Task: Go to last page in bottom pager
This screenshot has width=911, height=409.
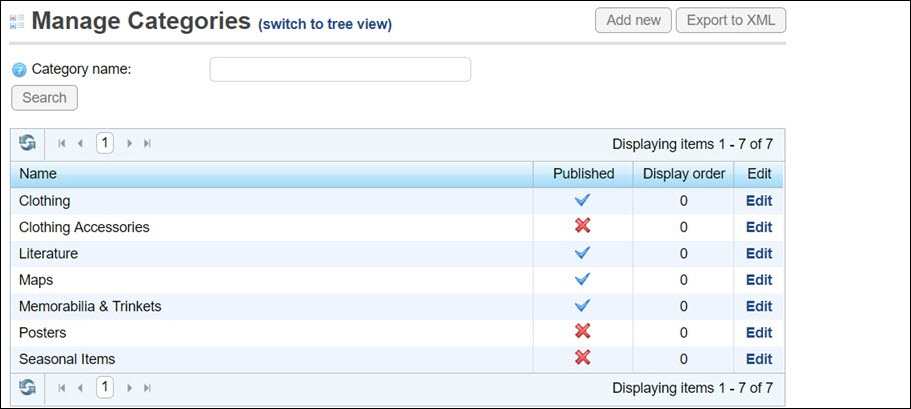Action: tap(148, 387)
